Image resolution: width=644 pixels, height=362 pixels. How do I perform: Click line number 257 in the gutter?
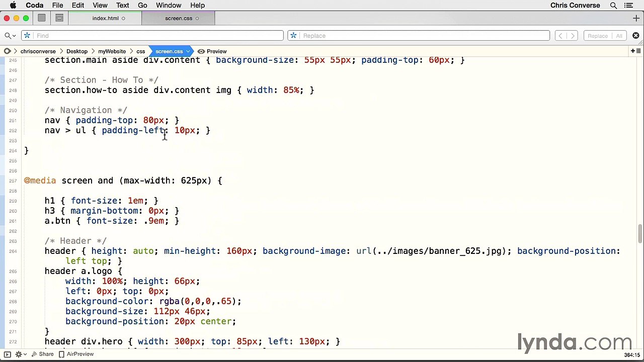[x=13, y=181]
